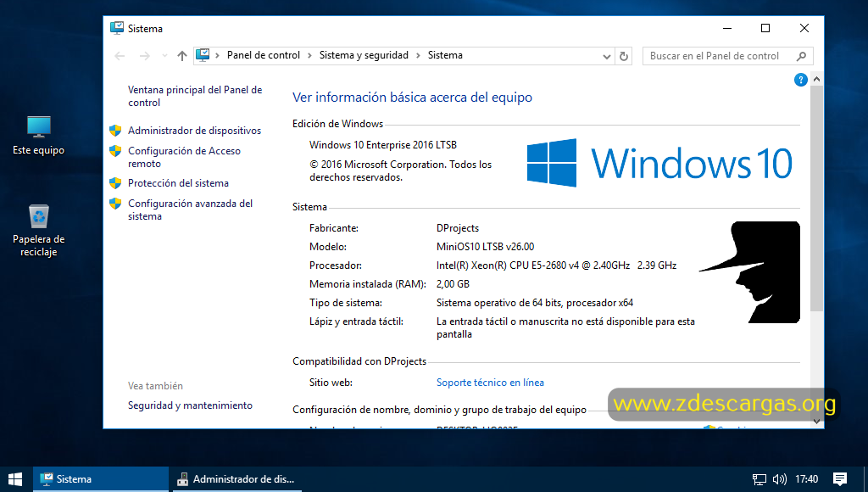Image resolution: width=868 pixels, height=492 pixels.
Task: Open Protección del sistema link
Action: click(178, 183)
